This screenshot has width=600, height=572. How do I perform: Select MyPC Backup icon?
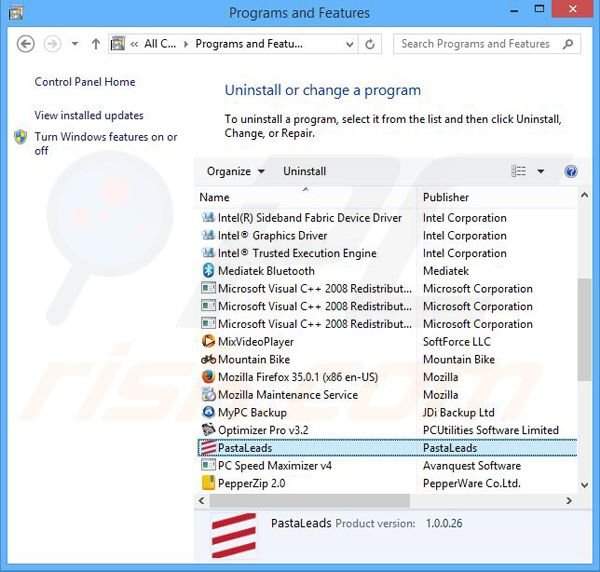point(208,412)
